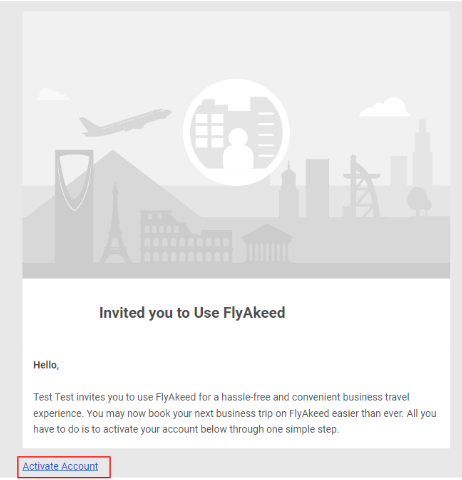Screen dimensions: 462x480
Task: Click the person silhouette inside the white circle
Action: point(238,148)
